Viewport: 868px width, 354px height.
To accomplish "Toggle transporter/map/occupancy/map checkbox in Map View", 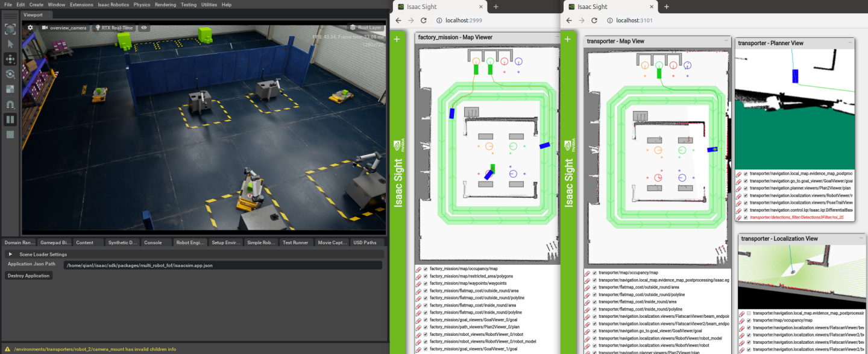I will [x=595, y=273].
